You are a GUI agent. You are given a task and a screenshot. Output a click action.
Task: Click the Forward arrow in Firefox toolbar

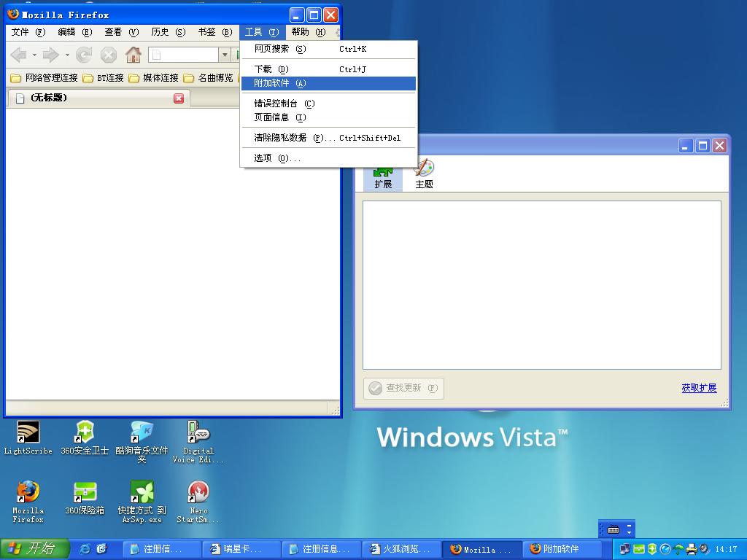(x=50, y=55)
